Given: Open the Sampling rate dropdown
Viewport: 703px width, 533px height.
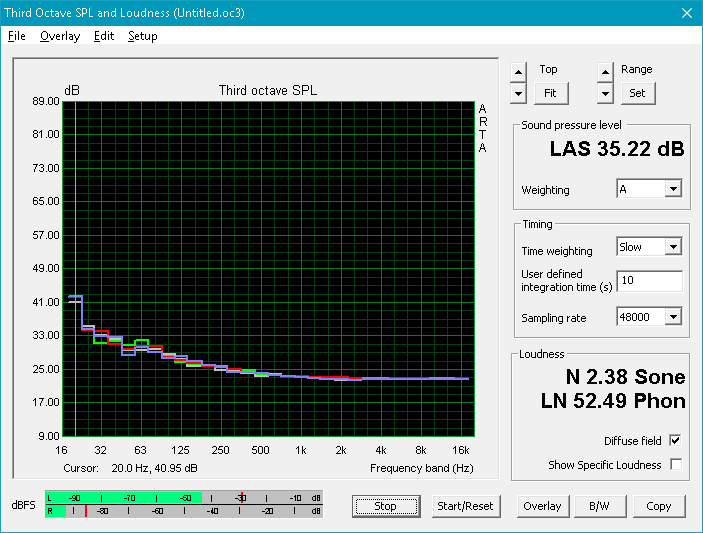Looking at the screenshot, I should click(x=649, y=317).
